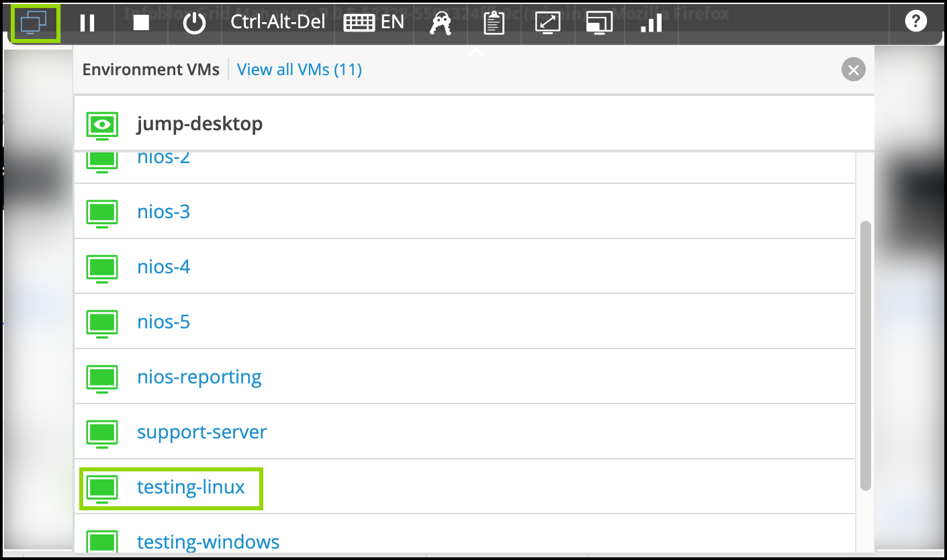947x560 pixels.
Task: Click the support-server monitor icon
Action: (x=102, y=433)
